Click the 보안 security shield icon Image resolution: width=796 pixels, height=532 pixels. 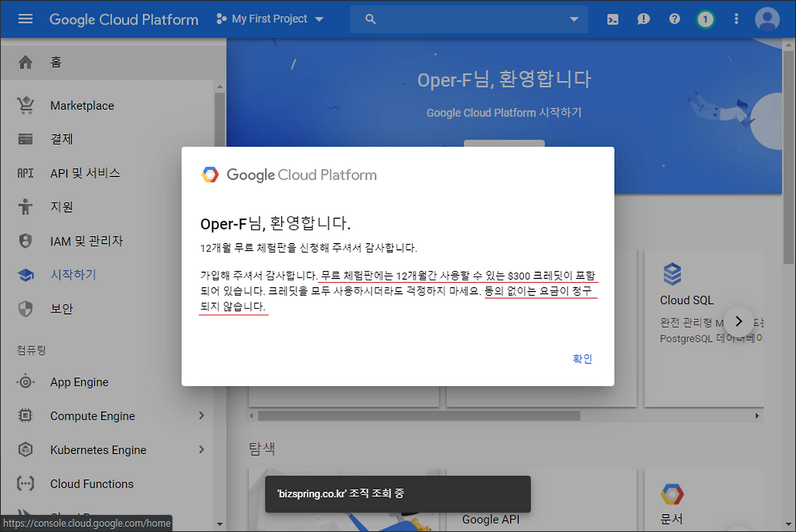pyautogui.click(x=25, y=308)
